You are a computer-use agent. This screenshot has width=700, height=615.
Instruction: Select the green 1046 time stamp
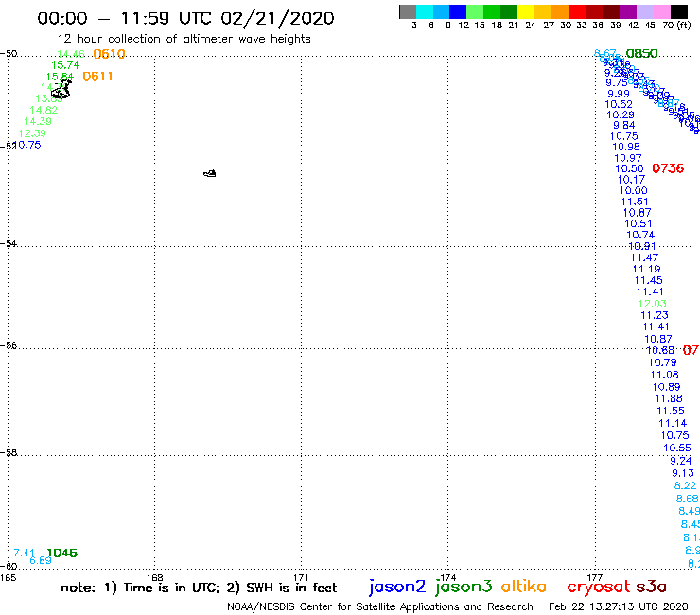tap(62, 553)
